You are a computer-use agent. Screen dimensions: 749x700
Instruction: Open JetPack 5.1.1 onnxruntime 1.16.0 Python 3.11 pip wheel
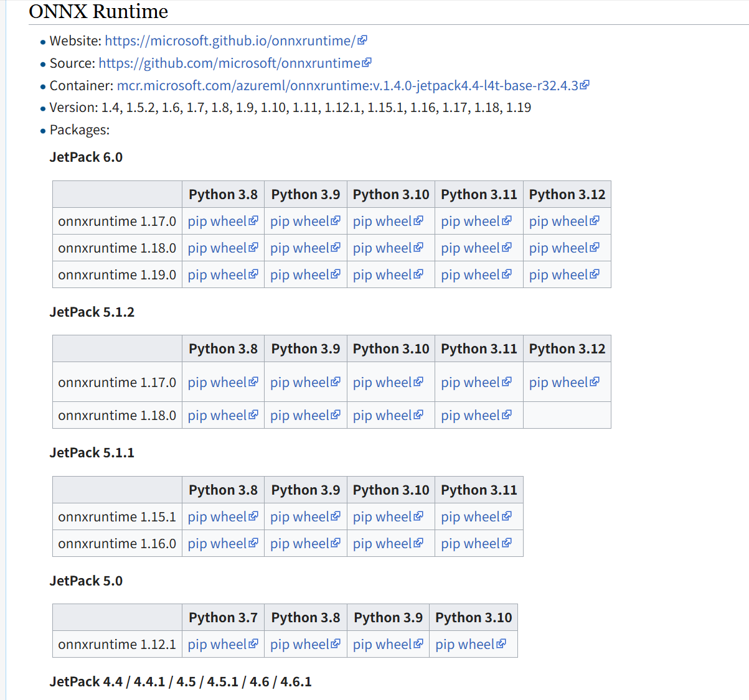pyautogui.click(x=476, y=544)
